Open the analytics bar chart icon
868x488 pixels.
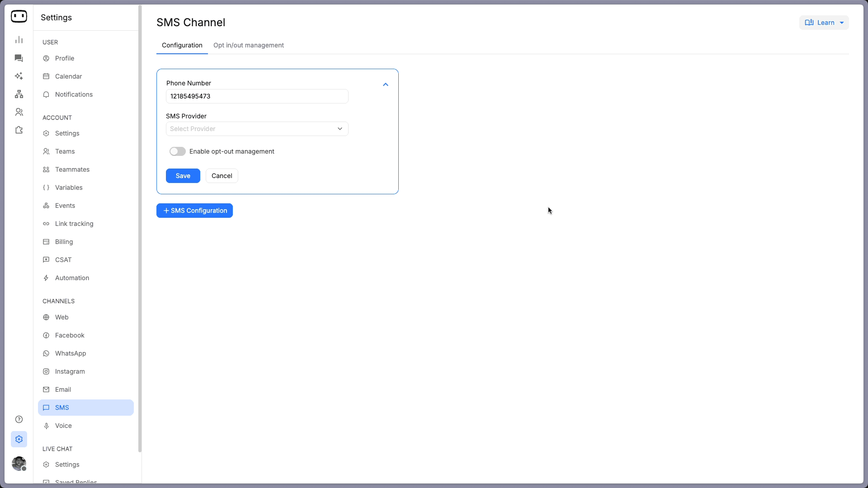point(19,40)
